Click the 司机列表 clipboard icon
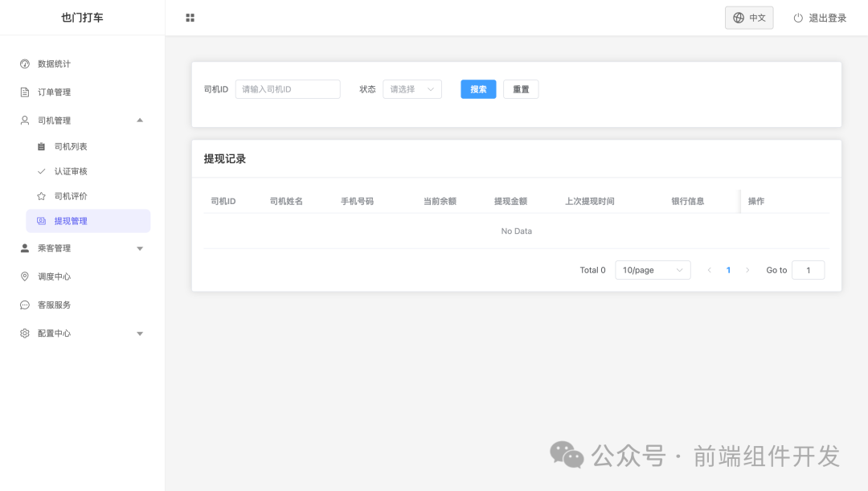 point(42,147)
